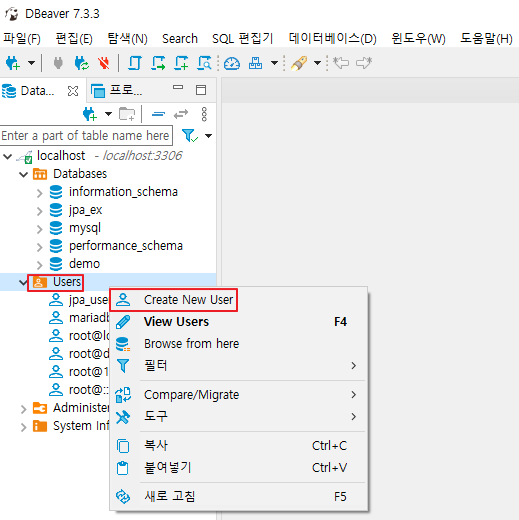Click the SQL console search icon

pos(204,63)
